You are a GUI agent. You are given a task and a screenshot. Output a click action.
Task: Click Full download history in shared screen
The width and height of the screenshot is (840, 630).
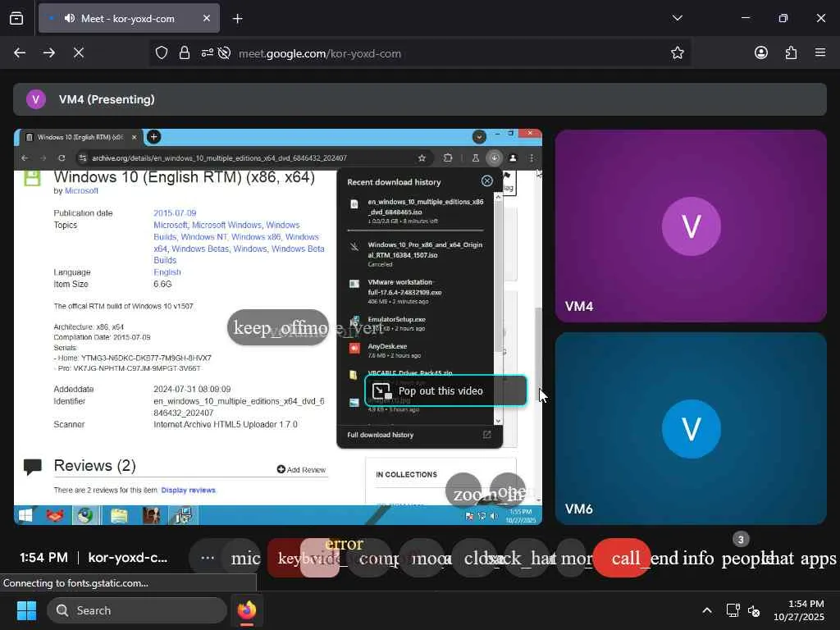[x=381, y=435]
